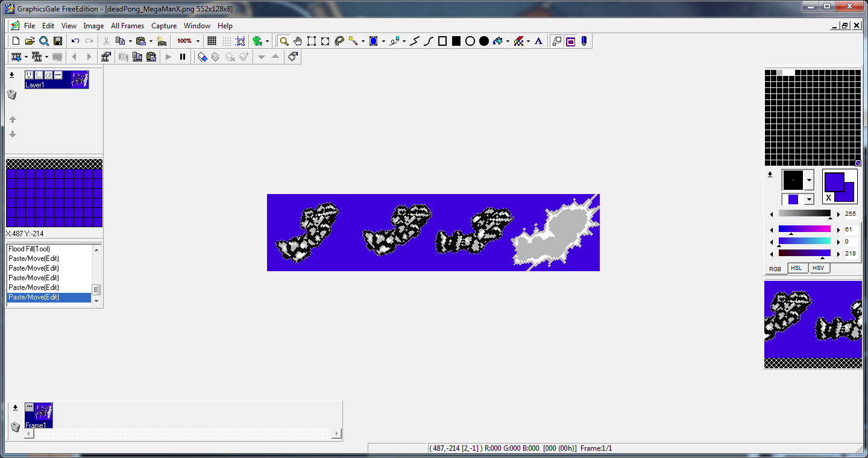Select the Hand pan tool

pos(298,41)
